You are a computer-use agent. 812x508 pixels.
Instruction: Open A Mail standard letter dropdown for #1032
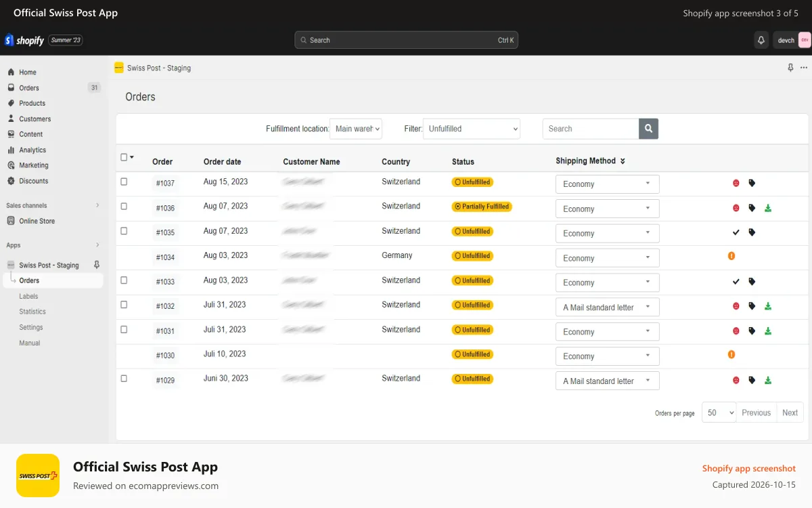coord(608,307)
